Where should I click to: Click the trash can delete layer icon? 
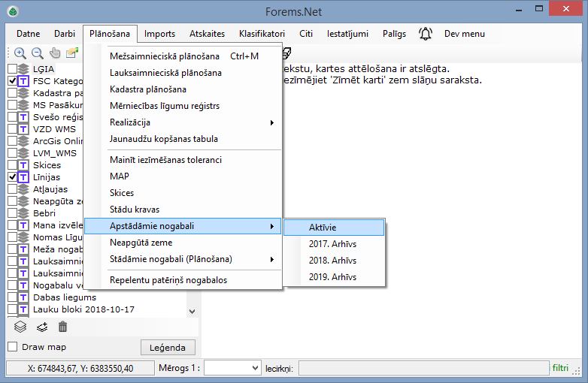62,327
